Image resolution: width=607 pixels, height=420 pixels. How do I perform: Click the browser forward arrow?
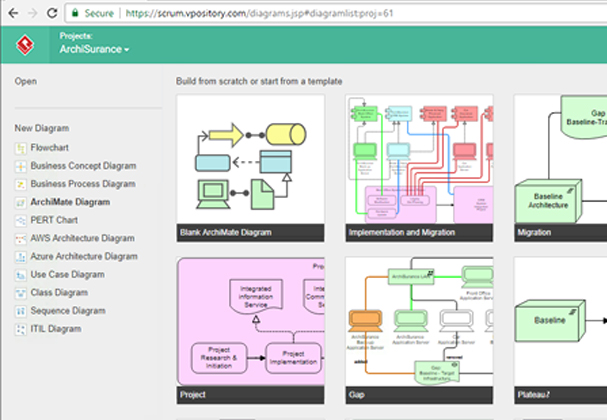point(33,13)
